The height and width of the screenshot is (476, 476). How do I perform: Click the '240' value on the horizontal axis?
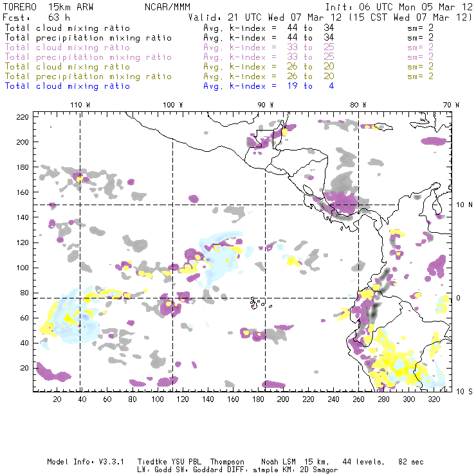point(333,399)
